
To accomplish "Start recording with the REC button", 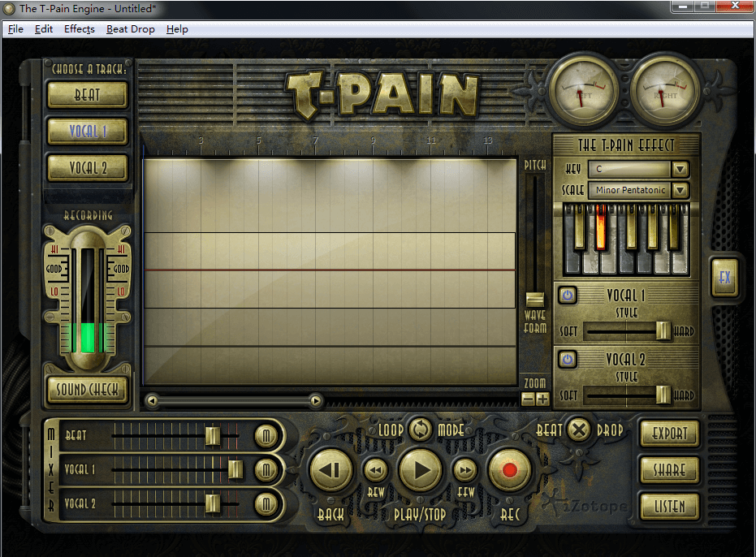I will [509, 470].
